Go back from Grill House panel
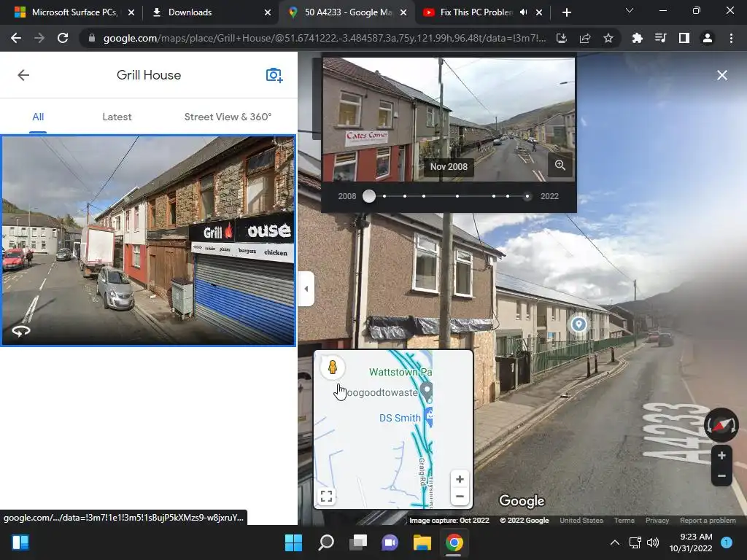Viewport: 747px width, 560px height. coord(23,75)
